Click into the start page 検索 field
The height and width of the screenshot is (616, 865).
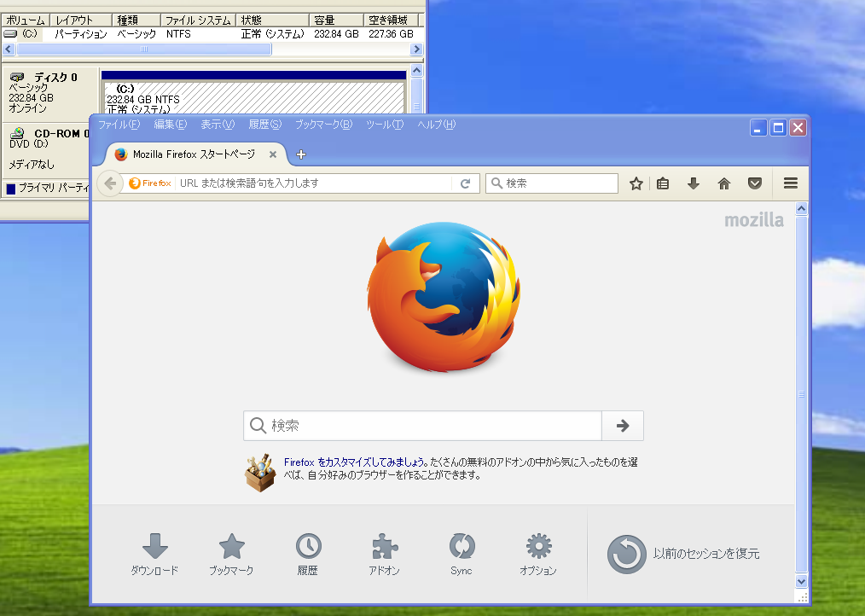422,426
